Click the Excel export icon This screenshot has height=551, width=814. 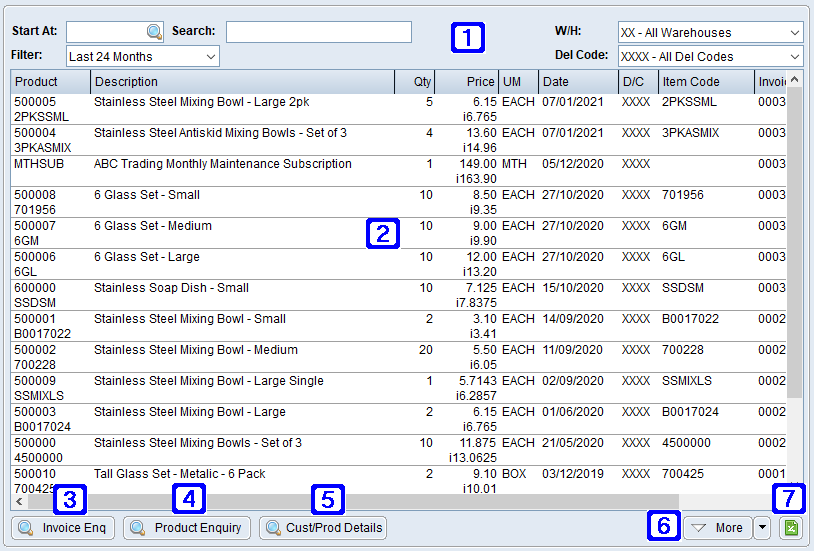791,527
